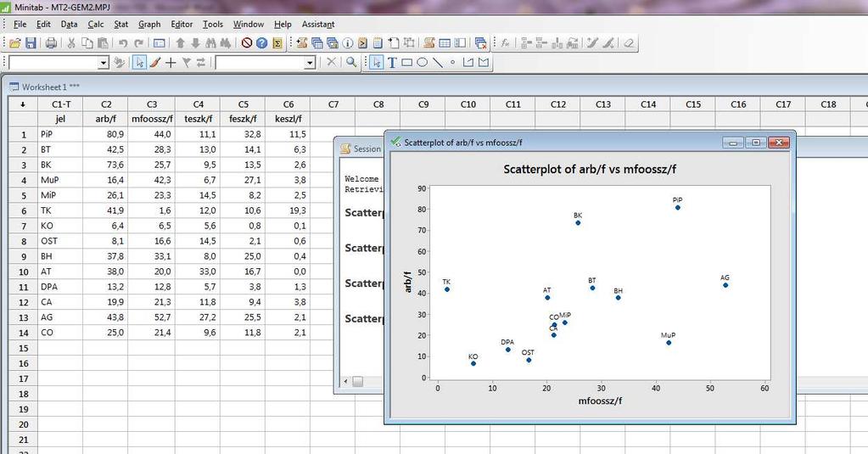This screenshot has height=454, width=868.
Task: Open the Tools menu
Action: [213, 25]
